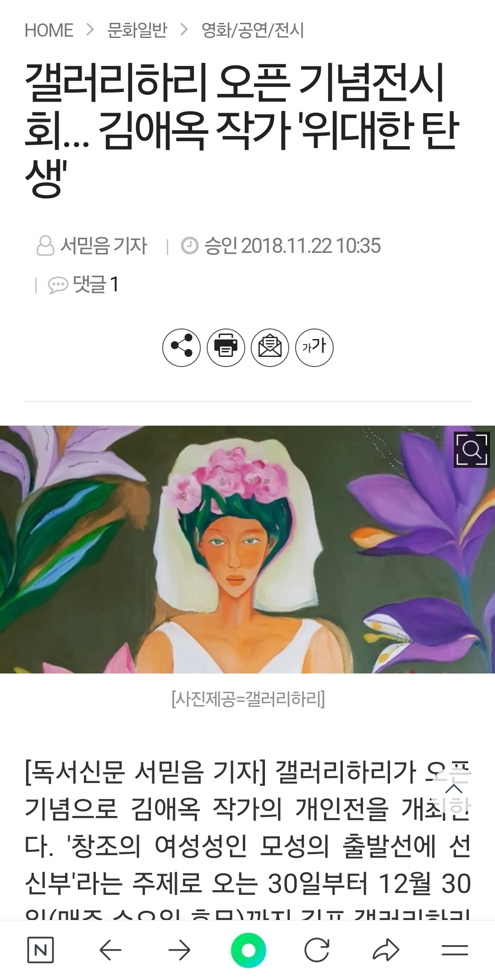
Task: View reporter 서믿음 기자 profile
Action: click(92, 246)
